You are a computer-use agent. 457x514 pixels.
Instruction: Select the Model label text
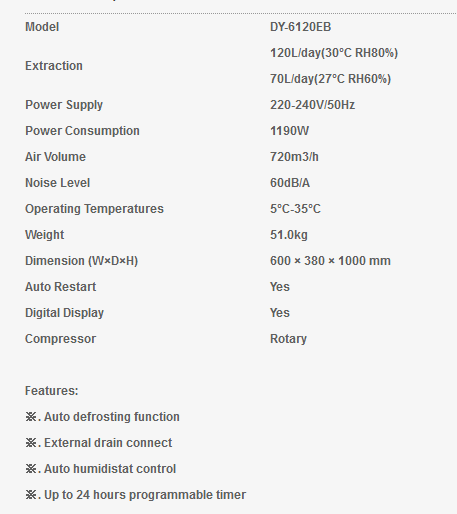42,27
